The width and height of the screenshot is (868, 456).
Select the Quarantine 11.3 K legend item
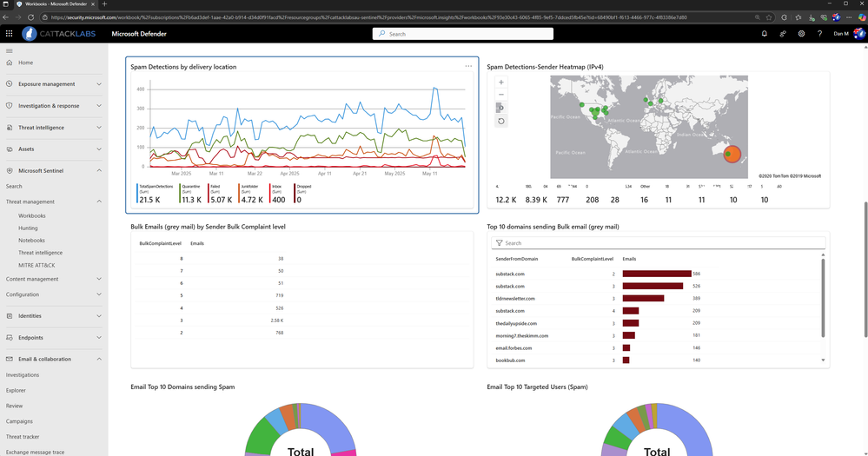pyautogui.click(x=191, y=195)
